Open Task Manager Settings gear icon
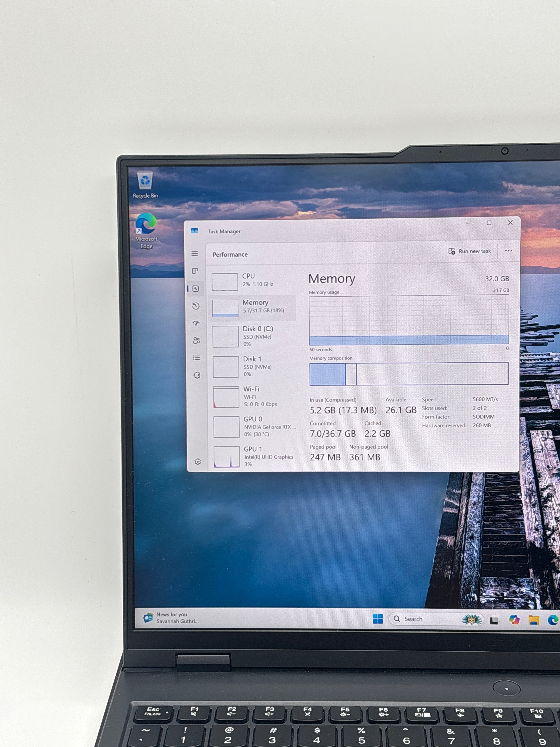 tap(198, 462)
